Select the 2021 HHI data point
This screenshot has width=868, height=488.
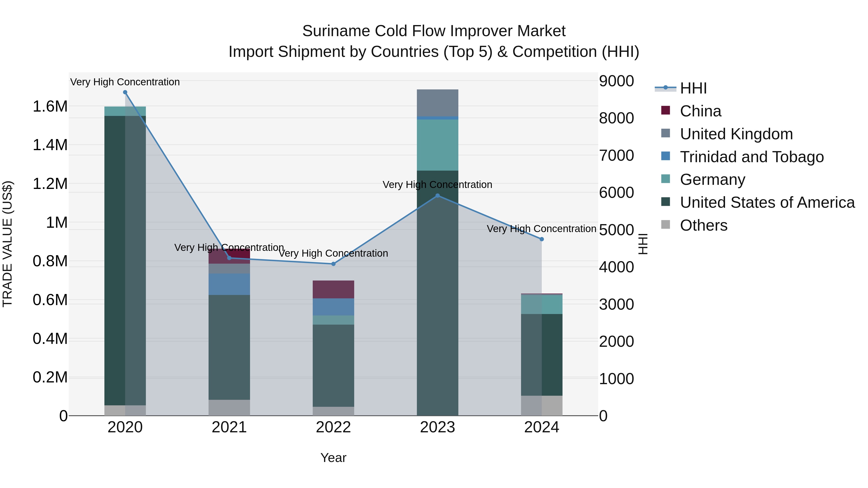pyautogui.click(x=230, y=258)
